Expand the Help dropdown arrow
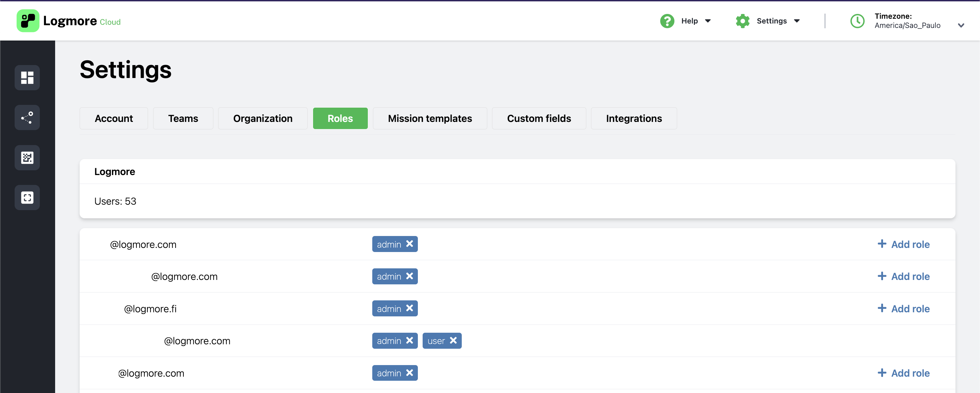 coord(708,21)
